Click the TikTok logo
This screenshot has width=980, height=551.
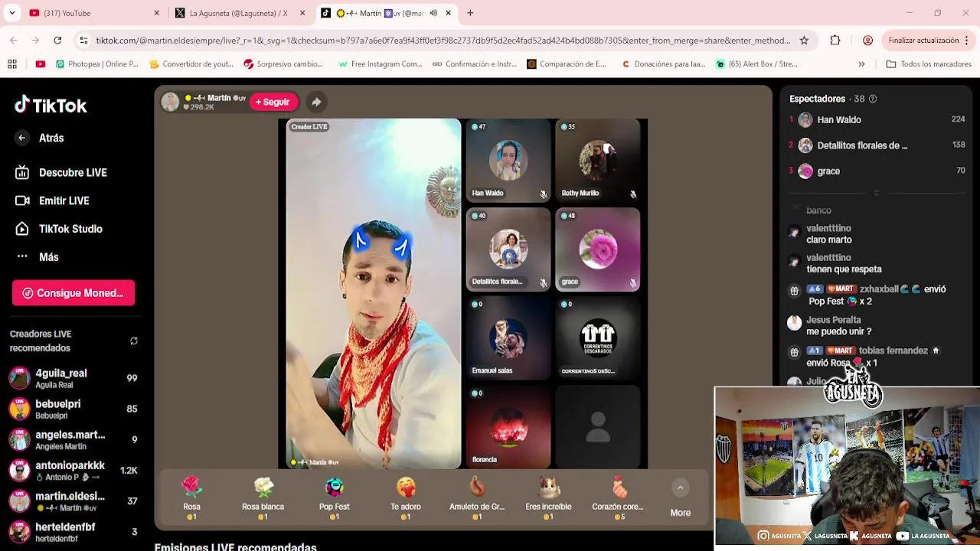pos(51,106)
